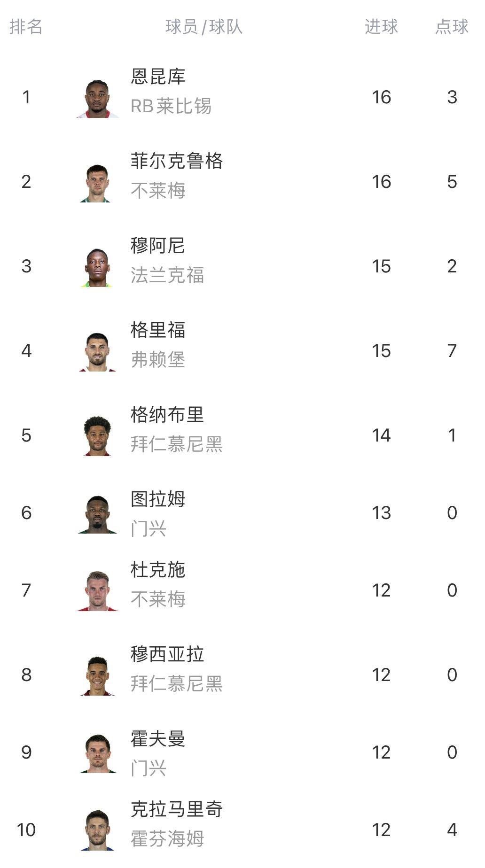Select 图拉姆 player portrait
Image resolution: width=485 pixels, height=868 pixels.
point(98,513)
